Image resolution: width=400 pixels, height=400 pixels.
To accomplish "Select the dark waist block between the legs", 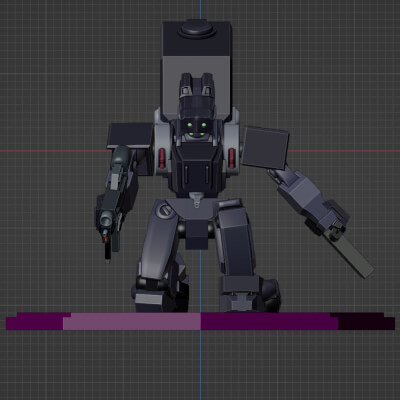I will pos(197,234).
